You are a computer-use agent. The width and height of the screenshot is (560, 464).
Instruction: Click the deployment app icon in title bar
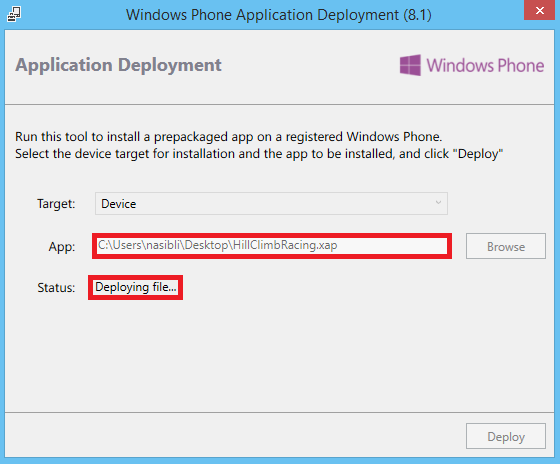[14, 14]
